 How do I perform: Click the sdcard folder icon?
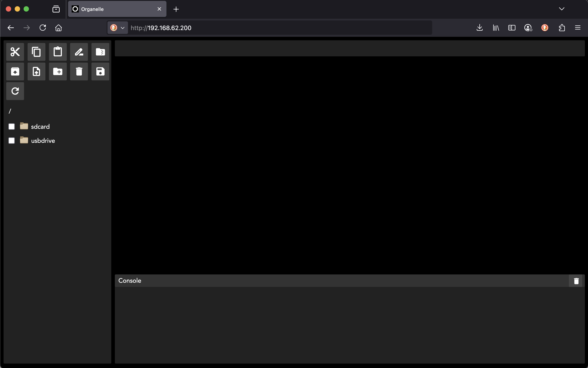pos(24,126)
